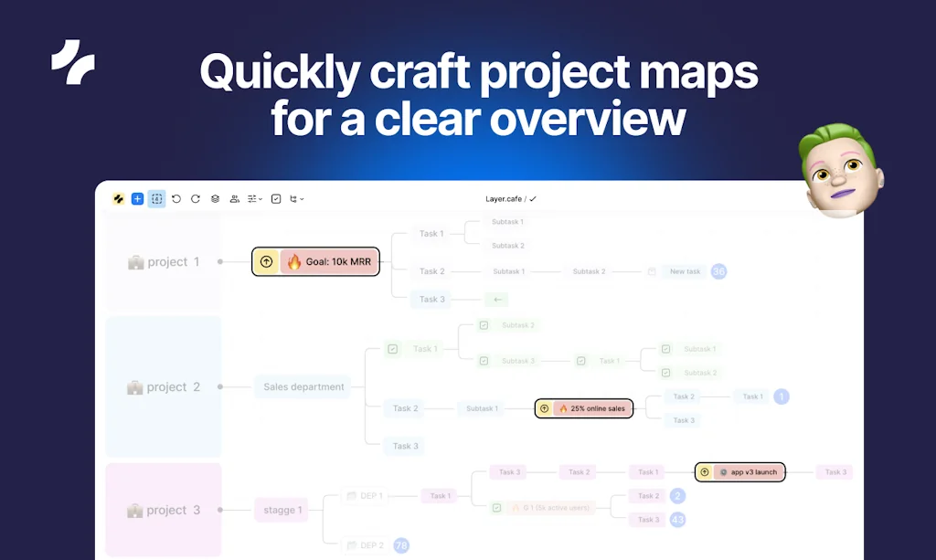Open the sliders settings dropdown
The image size is (936, 560).
pyautogui.click(x=255, y=198)
